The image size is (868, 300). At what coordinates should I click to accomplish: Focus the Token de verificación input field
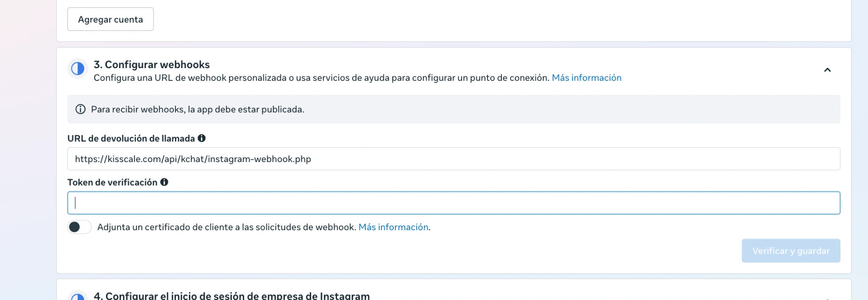(x=453, y=203)
